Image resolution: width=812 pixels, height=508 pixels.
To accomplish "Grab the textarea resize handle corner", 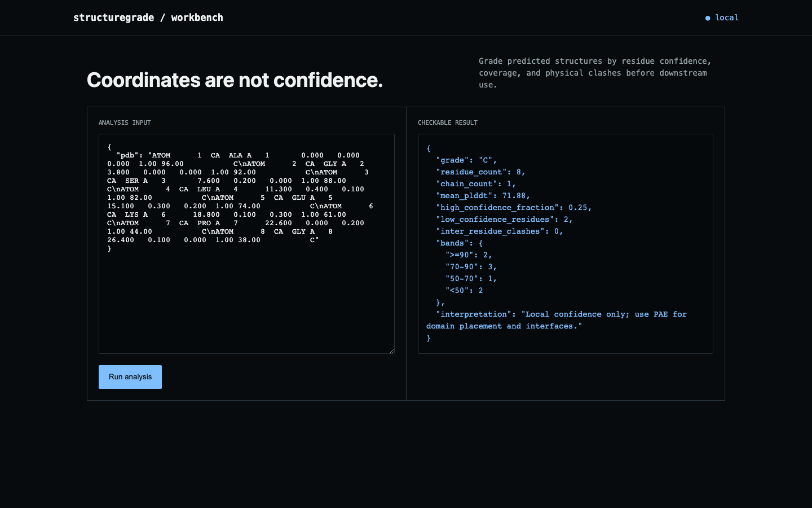I will (391, 351).
